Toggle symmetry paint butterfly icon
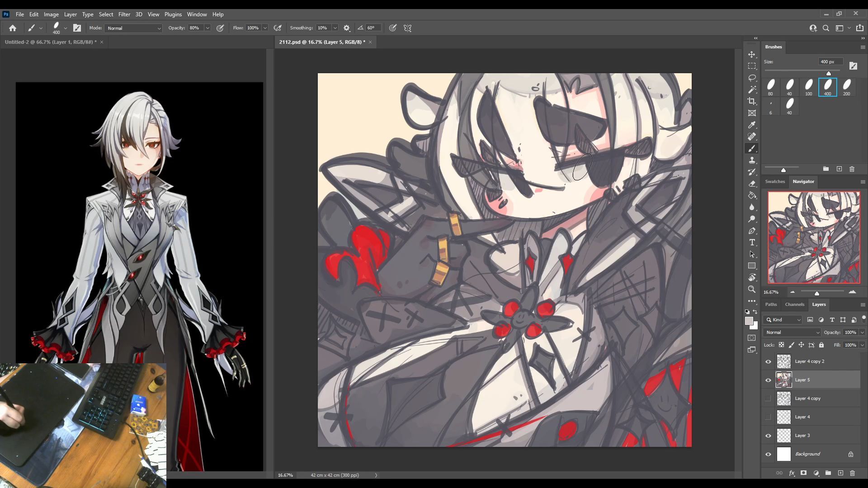 coord(407,28)
